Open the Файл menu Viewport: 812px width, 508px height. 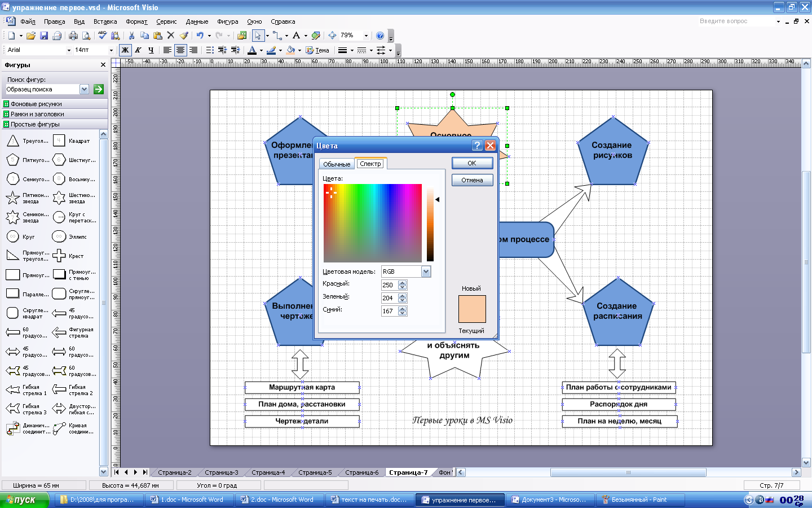point(28,21)
